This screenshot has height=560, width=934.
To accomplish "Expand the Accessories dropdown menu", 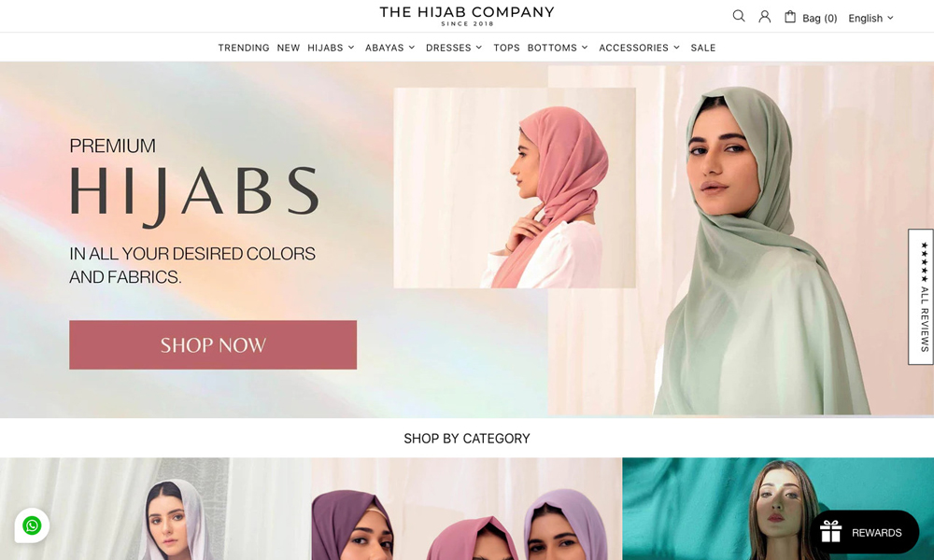I will (639, 48).
